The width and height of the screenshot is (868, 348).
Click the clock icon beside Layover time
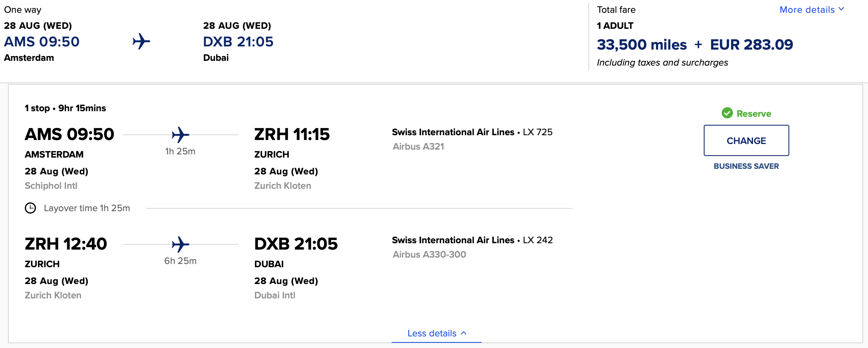pos(30,208)
